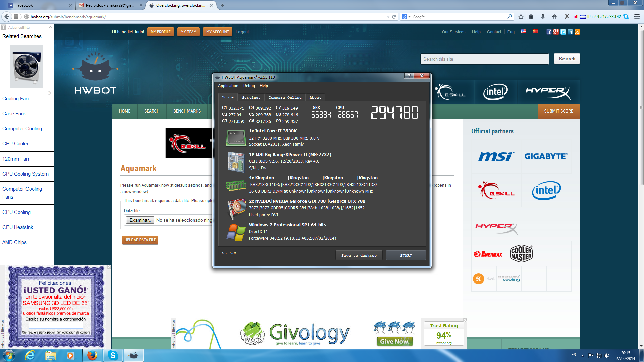Open the Windows Start menu orb
Image resolution: width=644 pixels, height=362 pixels.
click(x=9, y=355)
